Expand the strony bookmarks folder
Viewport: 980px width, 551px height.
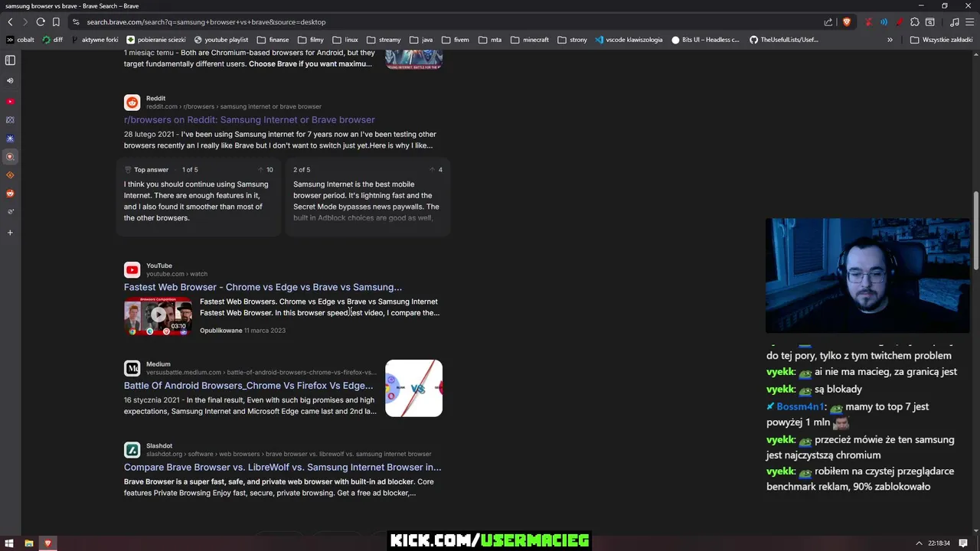click(573, 40)
